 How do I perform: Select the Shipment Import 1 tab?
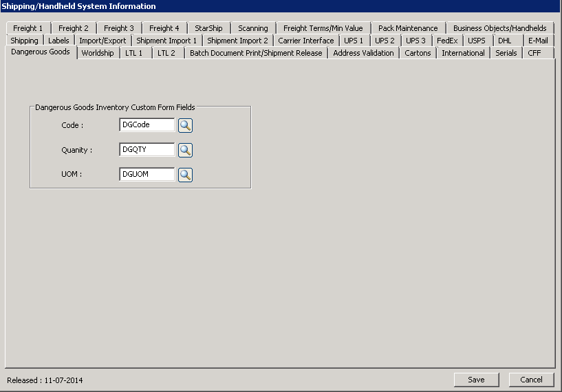click(x=166, y=41)
